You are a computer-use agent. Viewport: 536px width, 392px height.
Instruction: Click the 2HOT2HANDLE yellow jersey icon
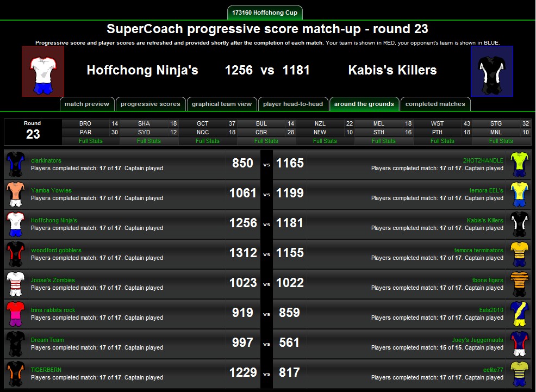click(520, 164)
